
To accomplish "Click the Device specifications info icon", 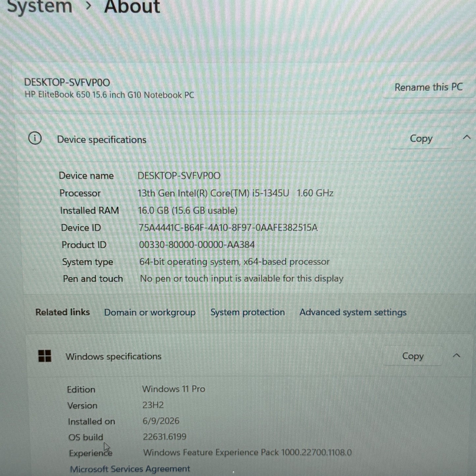I will click(x=35, y=138).
